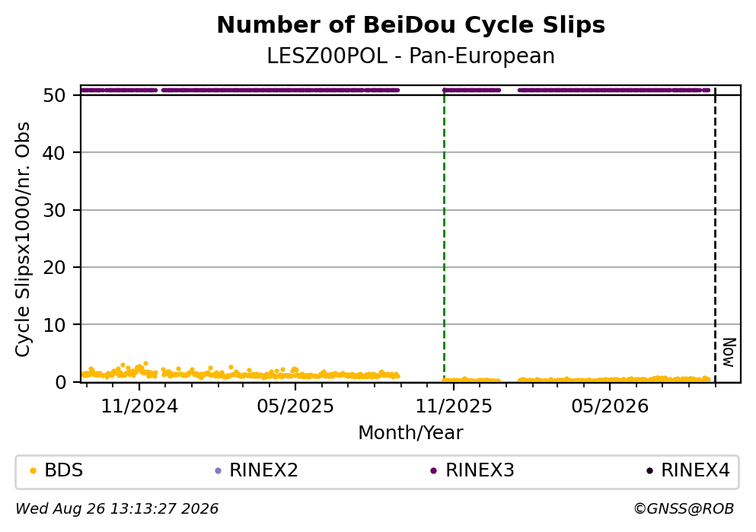Click the green dashed vertical line
The width and height of the screenshot is (756, 532).
pos(444,236)
